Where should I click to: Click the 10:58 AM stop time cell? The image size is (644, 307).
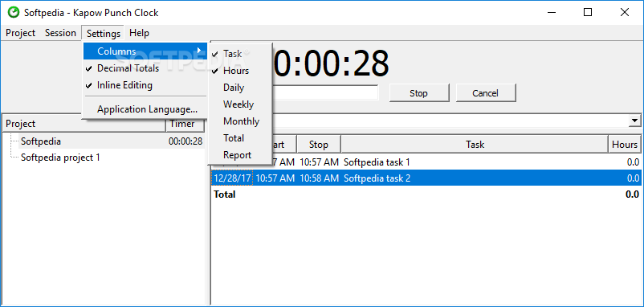pyautogui.click(x=319, y=178)
